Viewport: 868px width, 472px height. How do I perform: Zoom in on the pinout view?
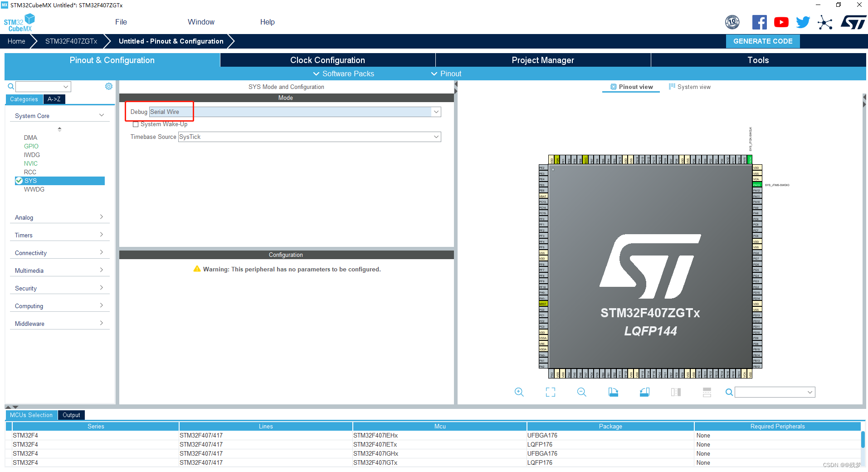click(x=519, y=392)
